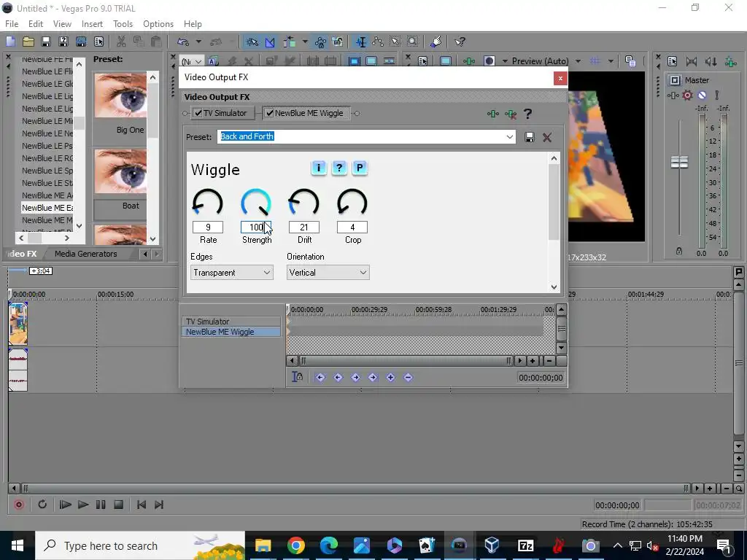The height and width of the screenshot is (560, 747).
Task: Open the Edit menu
Action: [x=36, y=24]
